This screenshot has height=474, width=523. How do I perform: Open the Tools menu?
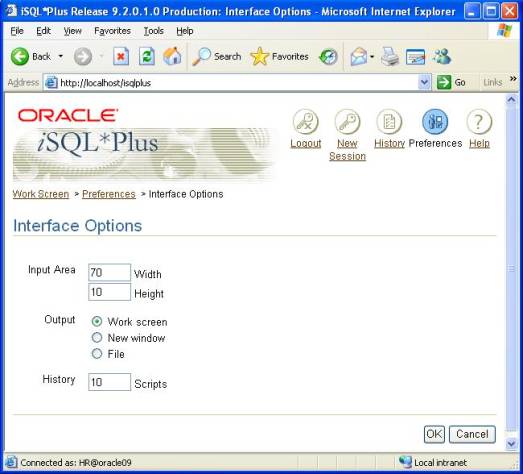click(x=153, y=31)
